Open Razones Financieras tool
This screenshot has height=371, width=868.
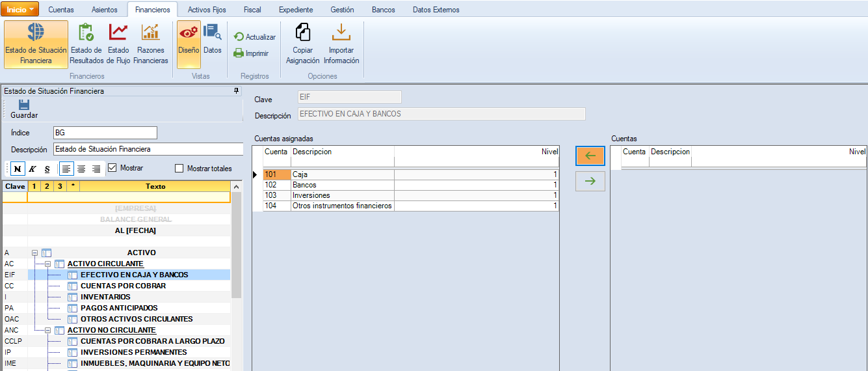tap(151, 44)
